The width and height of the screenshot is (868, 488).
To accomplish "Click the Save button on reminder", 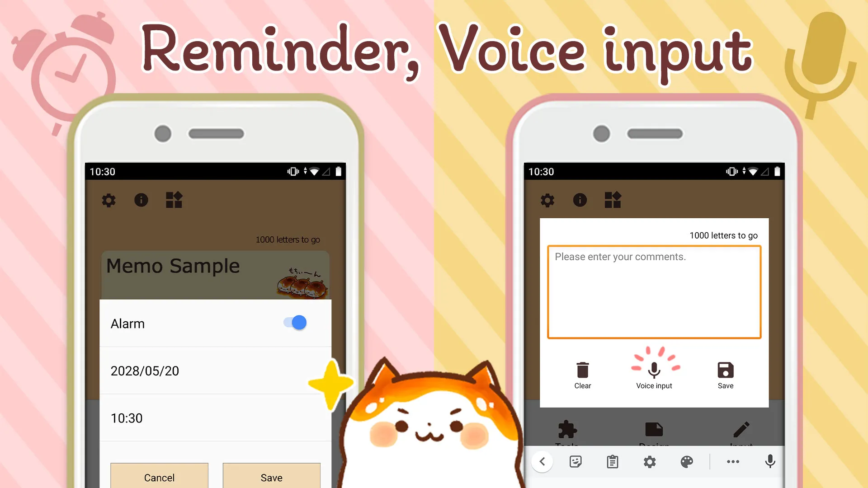I will 271,477.
